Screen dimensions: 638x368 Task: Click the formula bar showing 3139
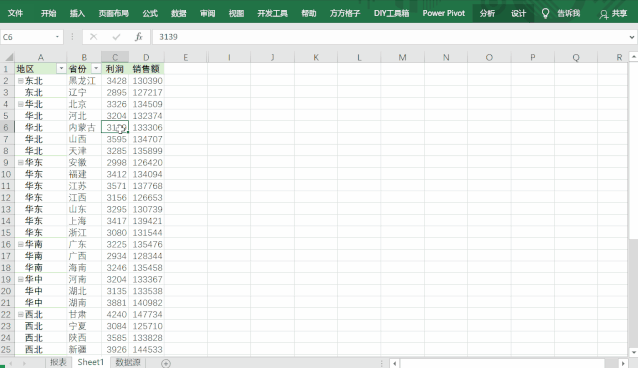[390, 37]
